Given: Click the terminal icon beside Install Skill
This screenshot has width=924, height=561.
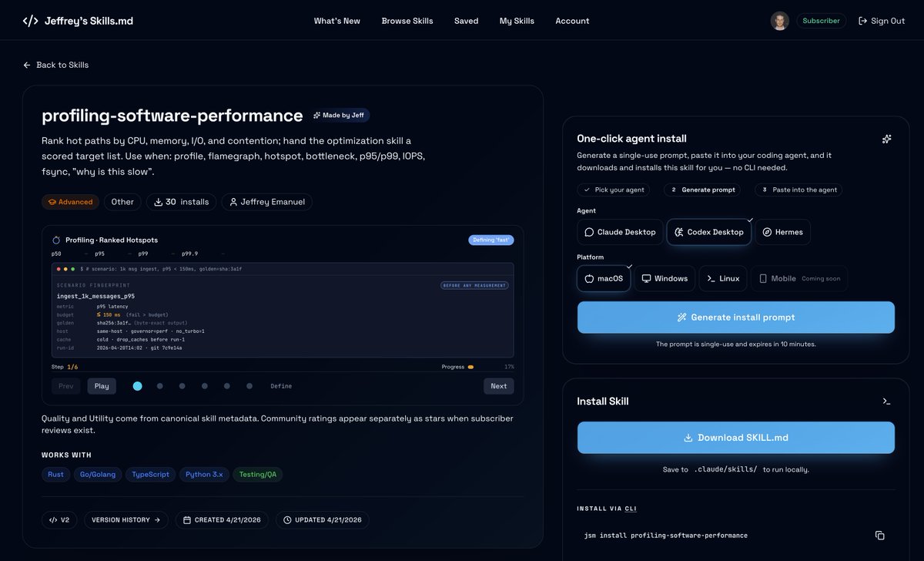Looking at the screenshot, I should pyautogui.click(x=886, y=401).
